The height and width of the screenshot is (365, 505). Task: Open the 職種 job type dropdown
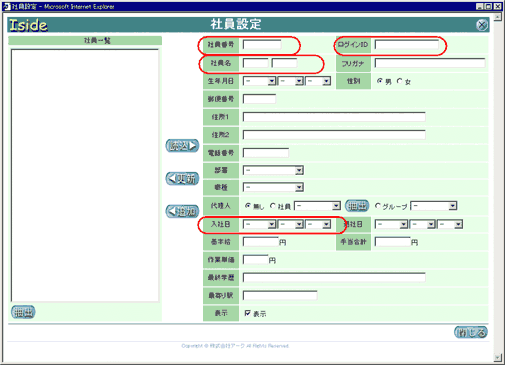point(273,187)
